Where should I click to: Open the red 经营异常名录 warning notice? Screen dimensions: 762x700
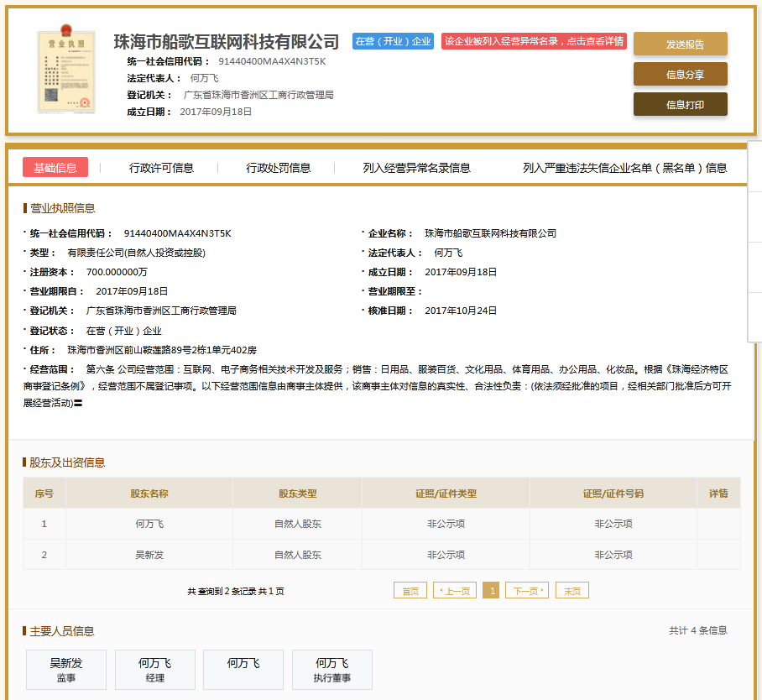(x=534, y=41)
